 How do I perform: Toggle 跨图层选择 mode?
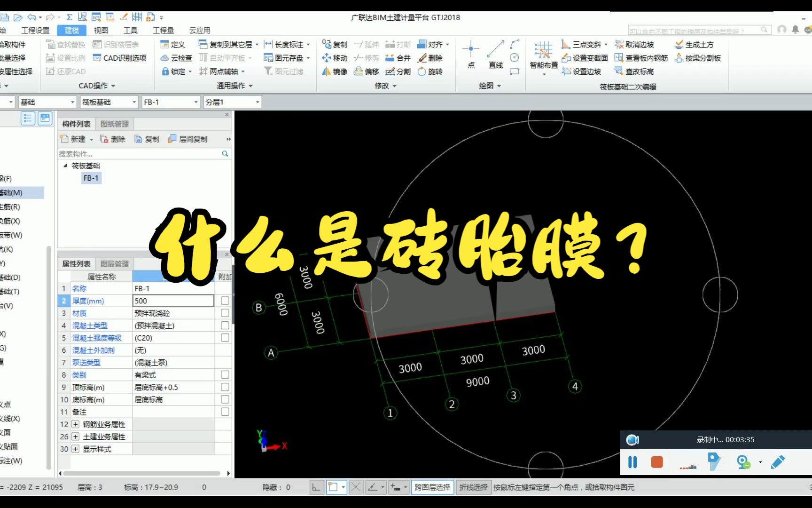pos(432,487)
